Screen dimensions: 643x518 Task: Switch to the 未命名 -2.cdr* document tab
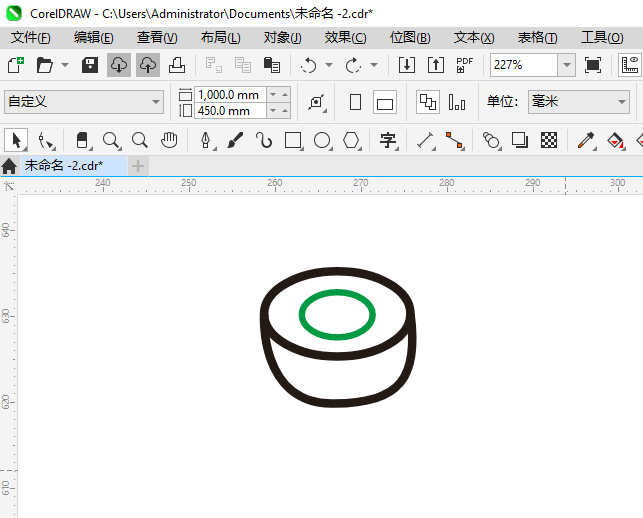[x=74, y=166]
